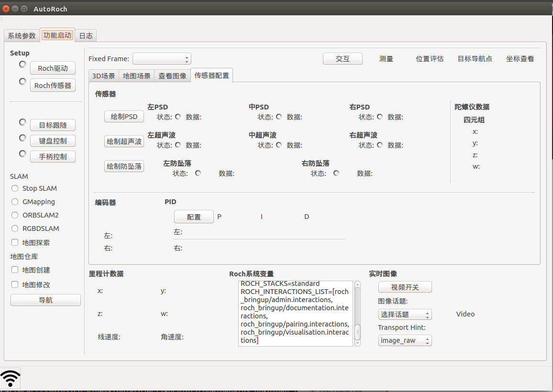Open the 3D场景 tab

[103, 76]
